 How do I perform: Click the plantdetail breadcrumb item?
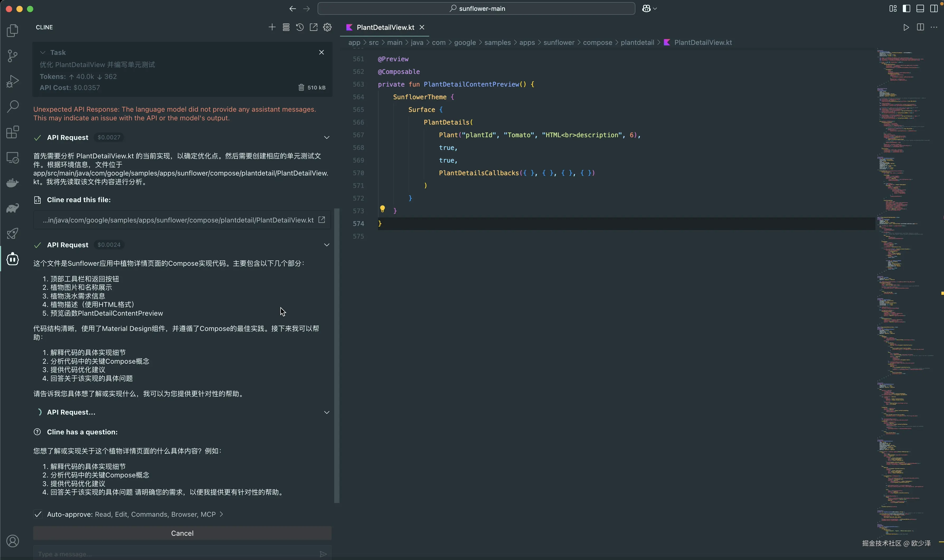637,43
